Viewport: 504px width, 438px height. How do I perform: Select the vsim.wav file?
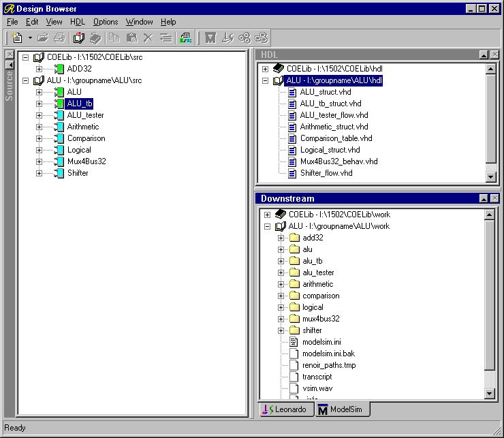pyautogui.click(x=317, y=388)
